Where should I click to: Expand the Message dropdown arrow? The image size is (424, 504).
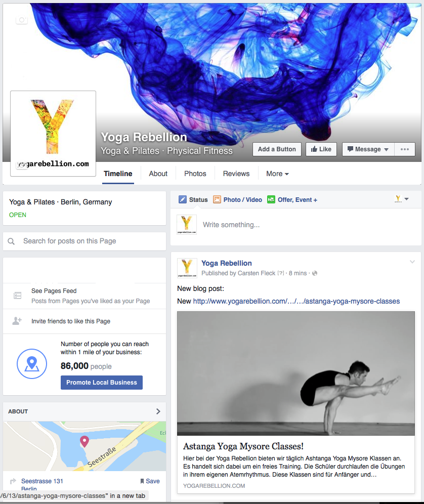[387, 149]
